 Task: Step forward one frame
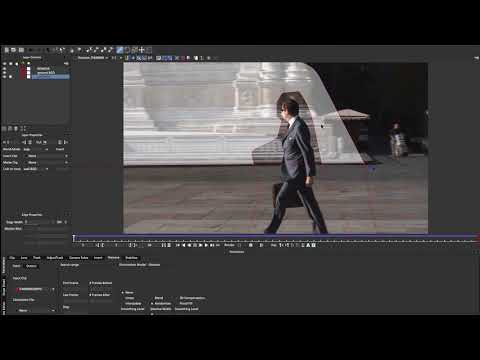tap(206, 245)
